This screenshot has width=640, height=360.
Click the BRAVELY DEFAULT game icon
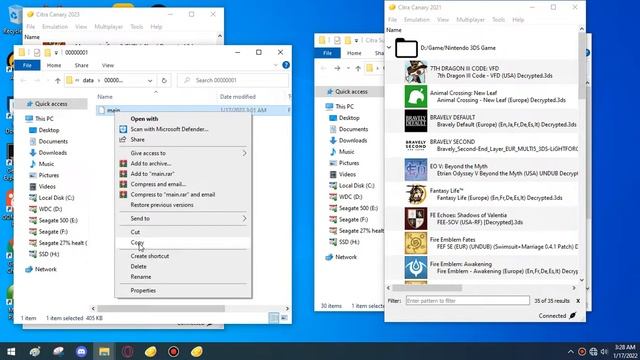[416, 121]
